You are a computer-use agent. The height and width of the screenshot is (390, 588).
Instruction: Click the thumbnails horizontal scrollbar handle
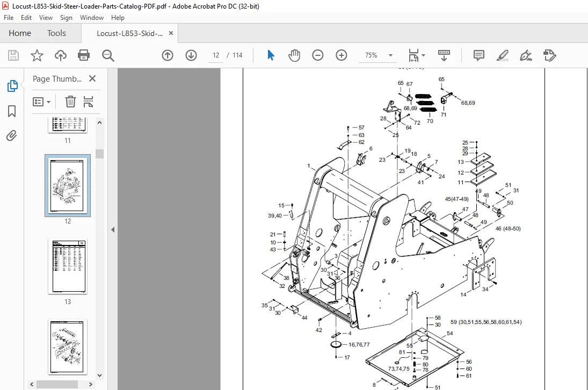point(57,385)
